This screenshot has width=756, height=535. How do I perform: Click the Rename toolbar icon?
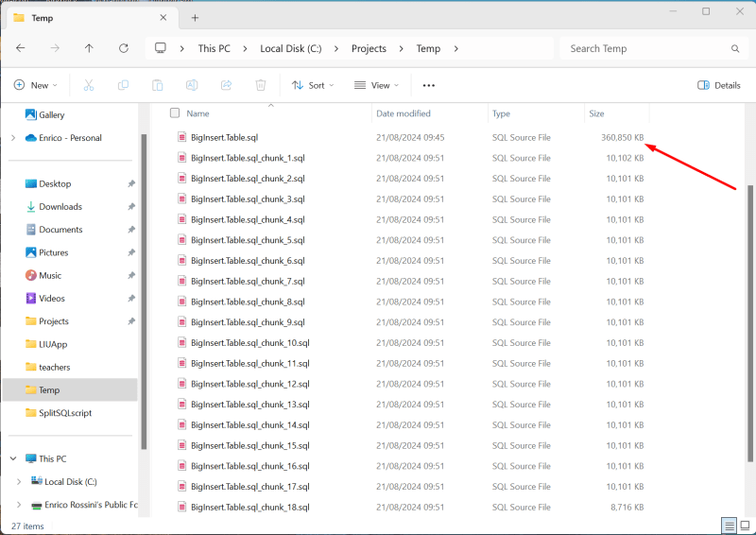tap(192, 85)
